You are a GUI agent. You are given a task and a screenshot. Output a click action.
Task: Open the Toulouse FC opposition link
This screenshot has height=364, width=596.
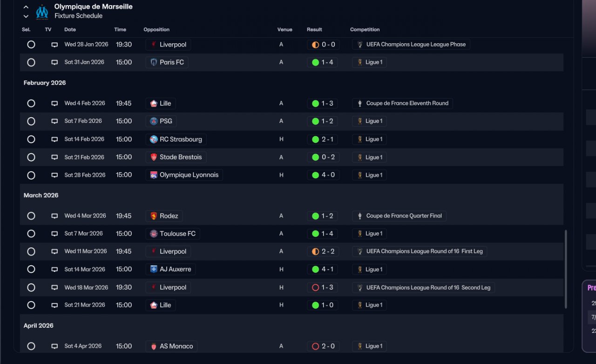click(177, 234)
